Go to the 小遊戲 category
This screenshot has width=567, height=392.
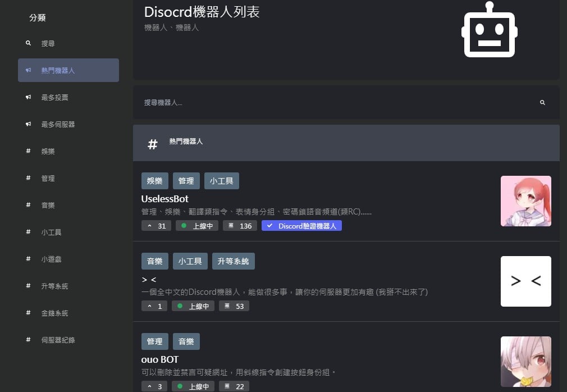[x=68, y=259]
